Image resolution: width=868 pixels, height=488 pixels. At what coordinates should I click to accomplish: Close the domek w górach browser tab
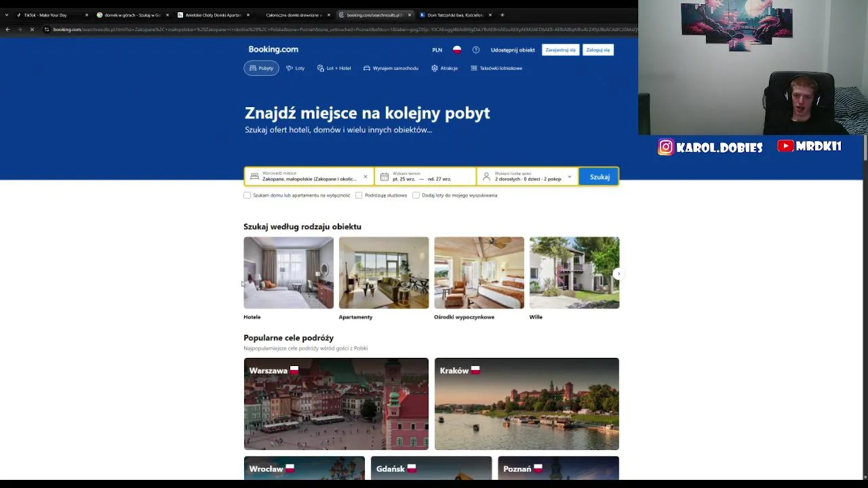click(167, 15)
